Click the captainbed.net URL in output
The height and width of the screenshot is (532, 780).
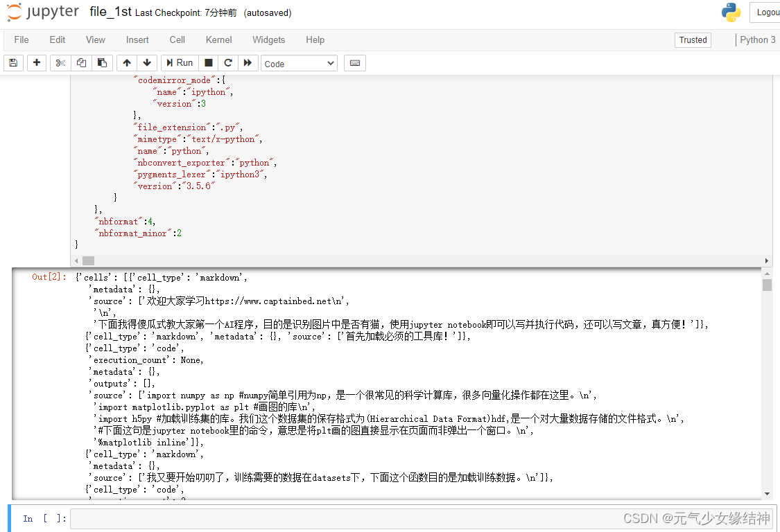click(268, 301)
